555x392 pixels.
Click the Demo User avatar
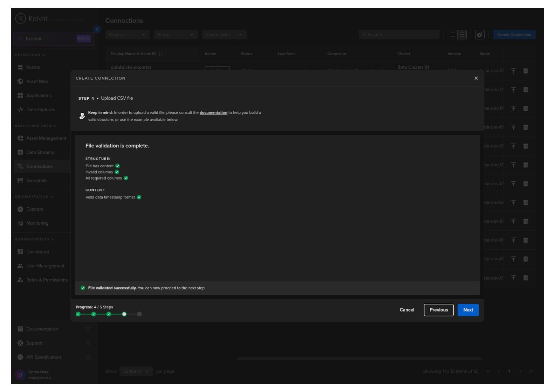point(20,374)
